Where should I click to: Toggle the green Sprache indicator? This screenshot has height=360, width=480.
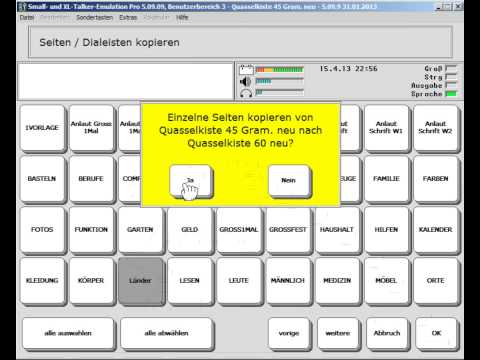point(451,94)
